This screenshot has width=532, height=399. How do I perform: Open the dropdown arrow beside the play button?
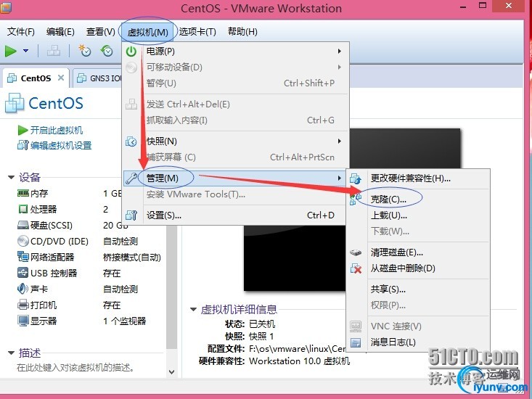click(26, 52)
